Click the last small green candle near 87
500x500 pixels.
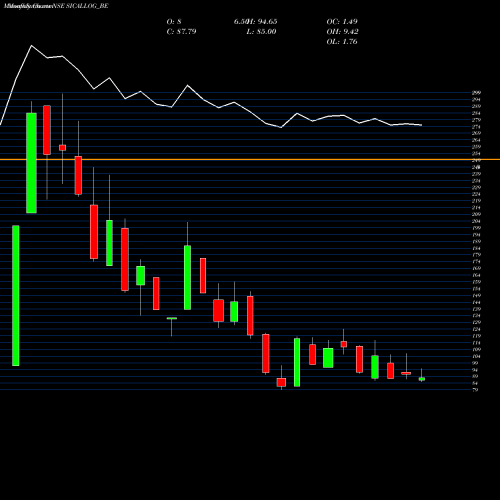pos(422,379)
